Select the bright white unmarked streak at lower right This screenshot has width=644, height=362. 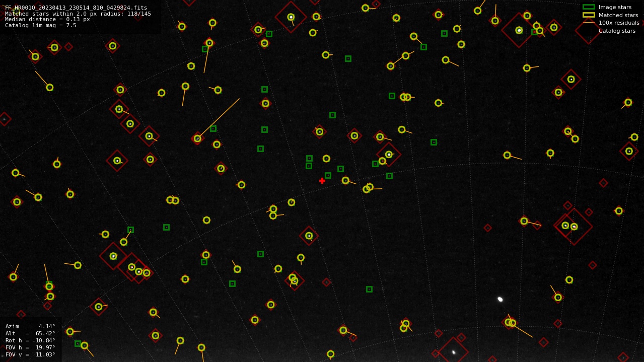click(500, 299)
